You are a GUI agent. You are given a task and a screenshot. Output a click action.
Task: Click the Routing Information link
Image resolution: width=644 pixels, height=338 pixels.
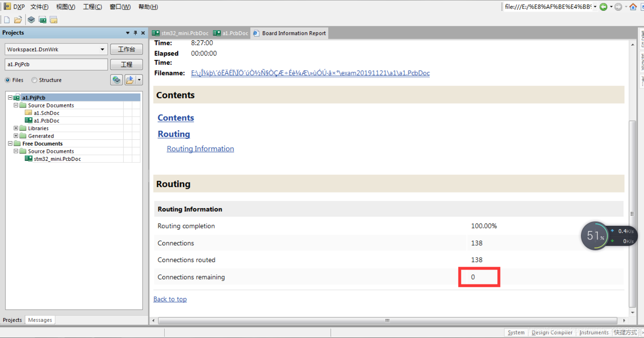[x=200, y=149]
